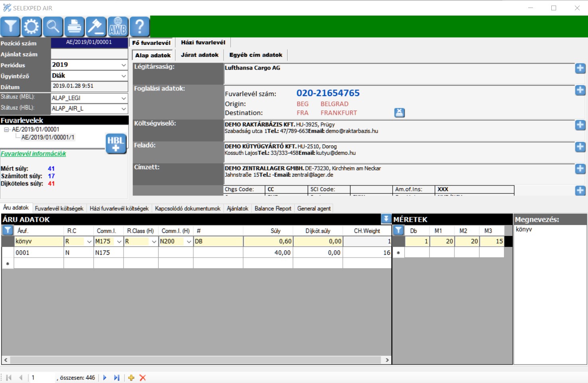Select the Alap adatok tab
Image resolution: width=588 pixels, height=383 pixels.
[x=153, y=55]
